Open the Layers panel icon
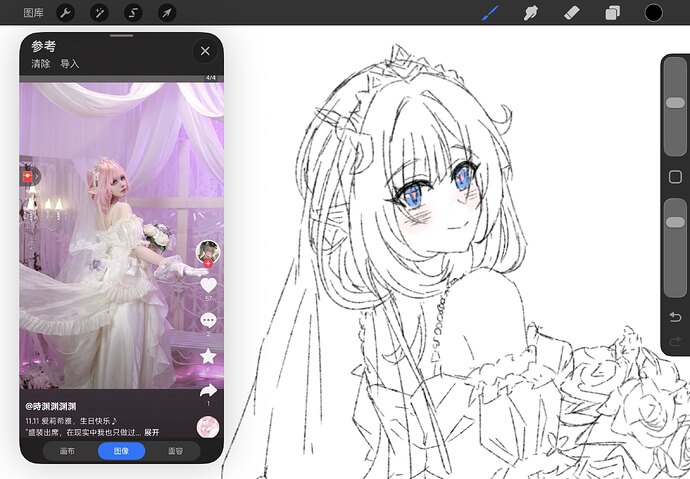This screenshot has width=690, height=479. (613, 12)
